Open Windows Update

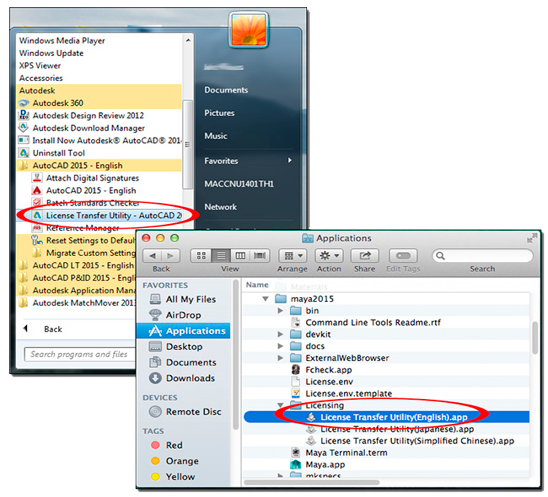[x=51, y=53]
